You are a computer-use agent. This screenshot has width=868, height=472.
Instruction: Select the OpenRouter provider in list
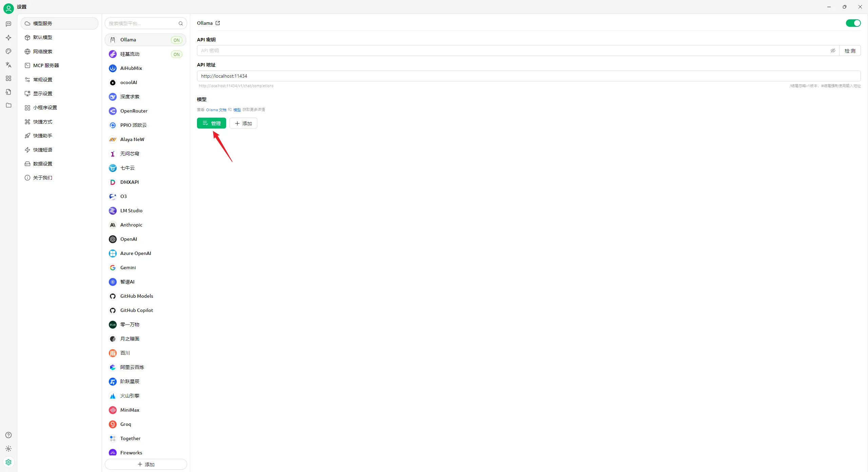(134, 111)
